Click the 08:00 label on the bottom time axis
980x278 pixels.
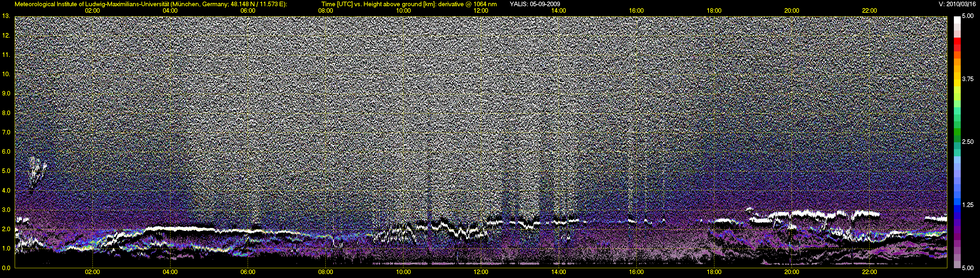click(326, 272)
